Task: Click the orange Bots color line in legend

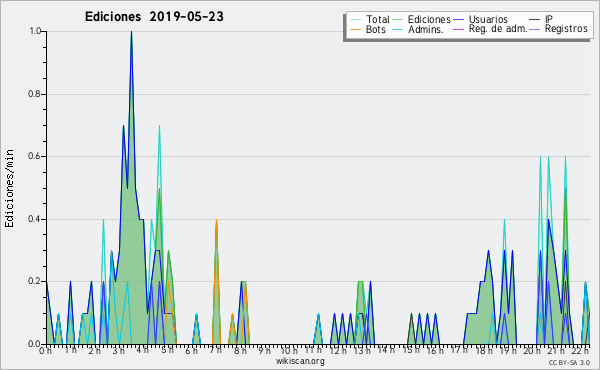Action: (x=355, y=29)
